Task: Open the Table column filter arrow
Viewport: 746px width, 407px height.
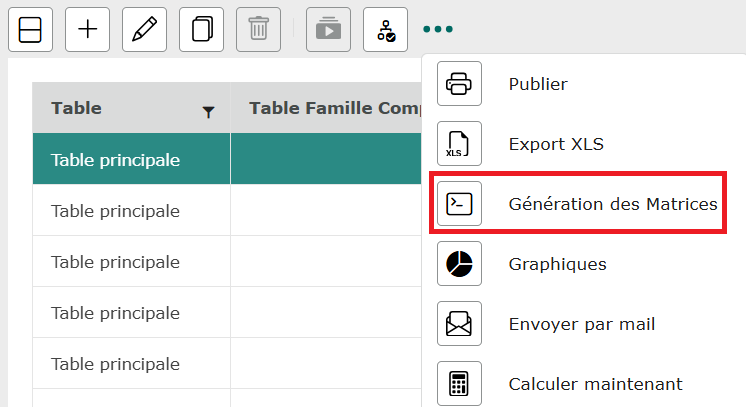Action: tap(208, 112)
